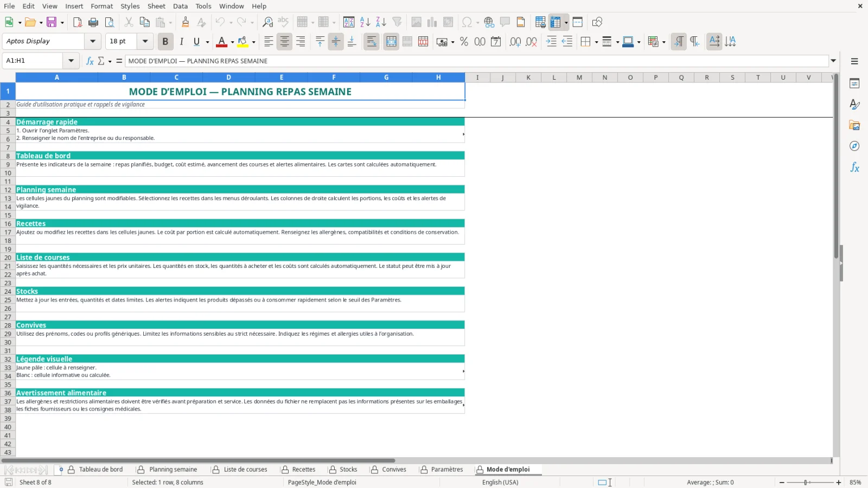Toggle Merge and Center Cells

[391, 42]
